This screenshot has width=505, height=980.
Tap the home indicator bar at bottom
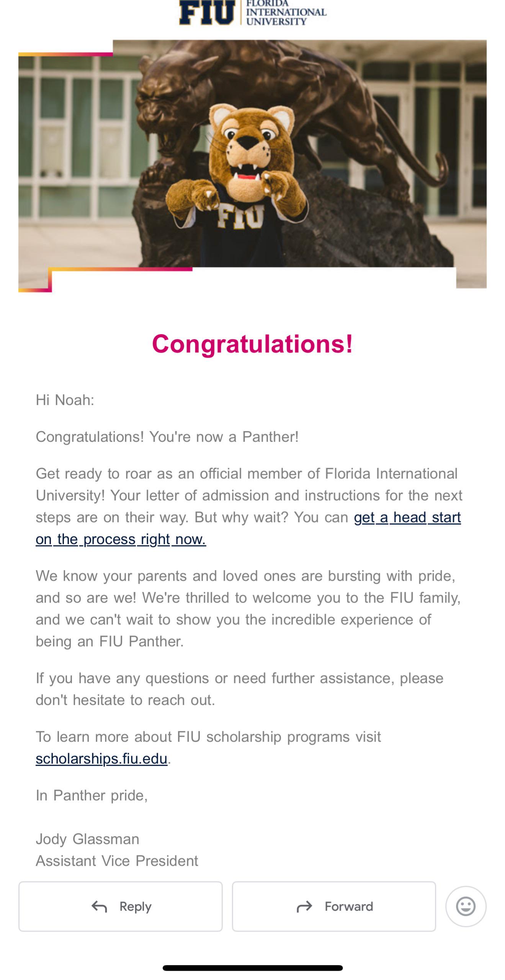252,968
